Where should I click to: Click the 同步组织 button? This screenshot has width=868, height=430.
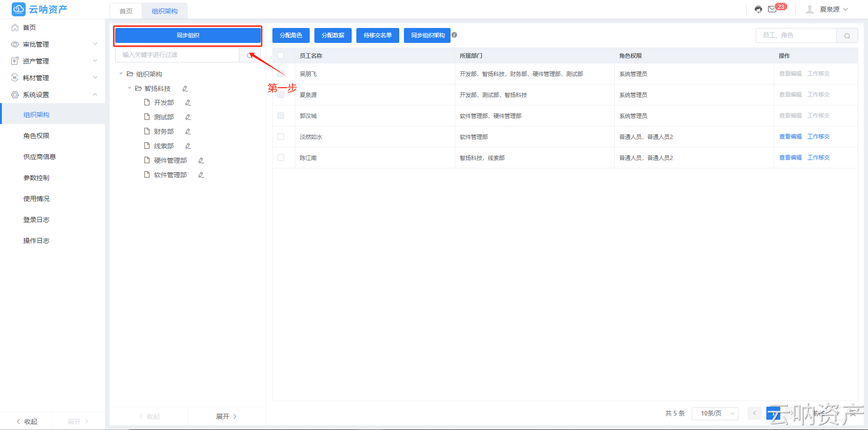click(188, 35)
